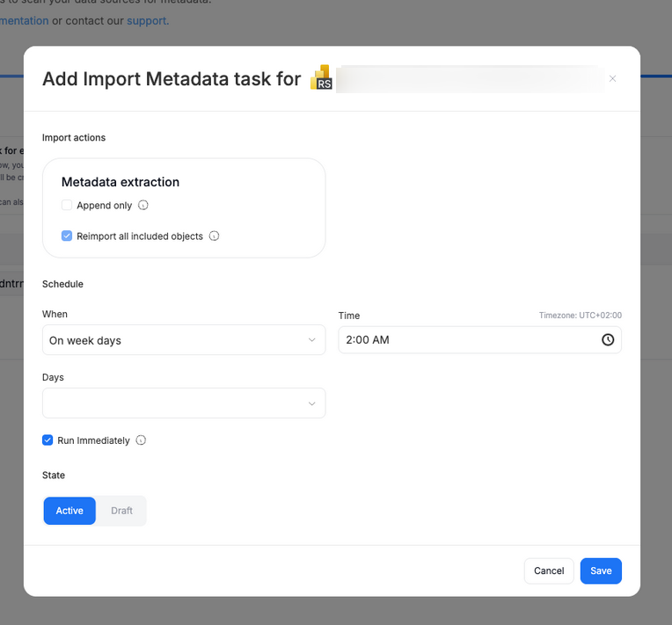Click the Timezone: UTC+02:00 label
672x625 pixels.
[581, 316]
